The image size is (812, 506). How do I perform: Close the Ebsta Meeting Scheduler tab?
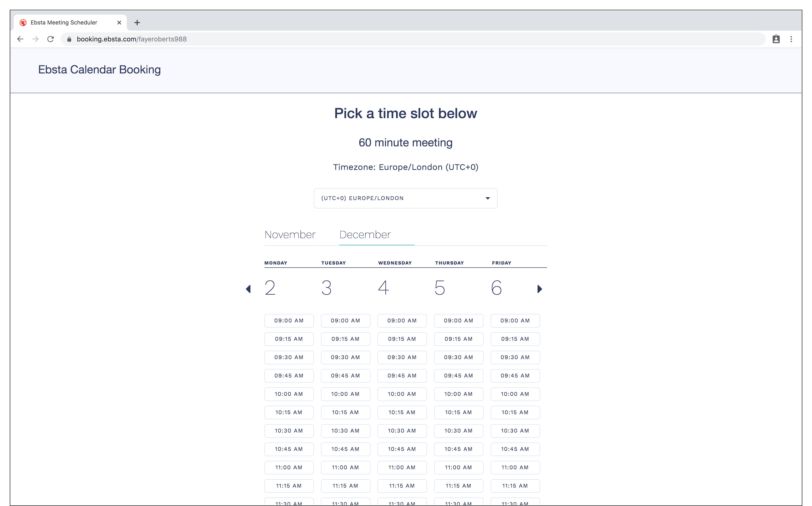119,22
